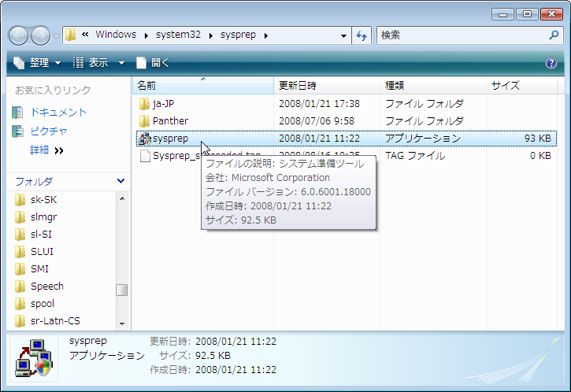Click into the 検索 search field
571x392 pixels.
(x=462, y=35)
